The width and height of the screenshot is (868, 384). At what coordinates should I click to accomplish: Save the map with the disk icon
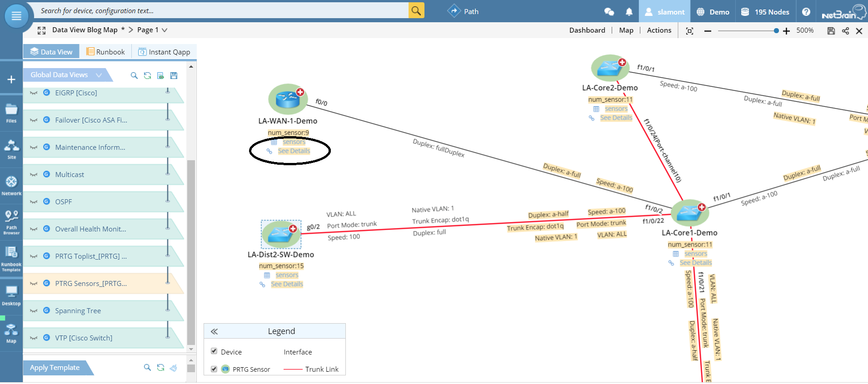[x=831, y=31]
